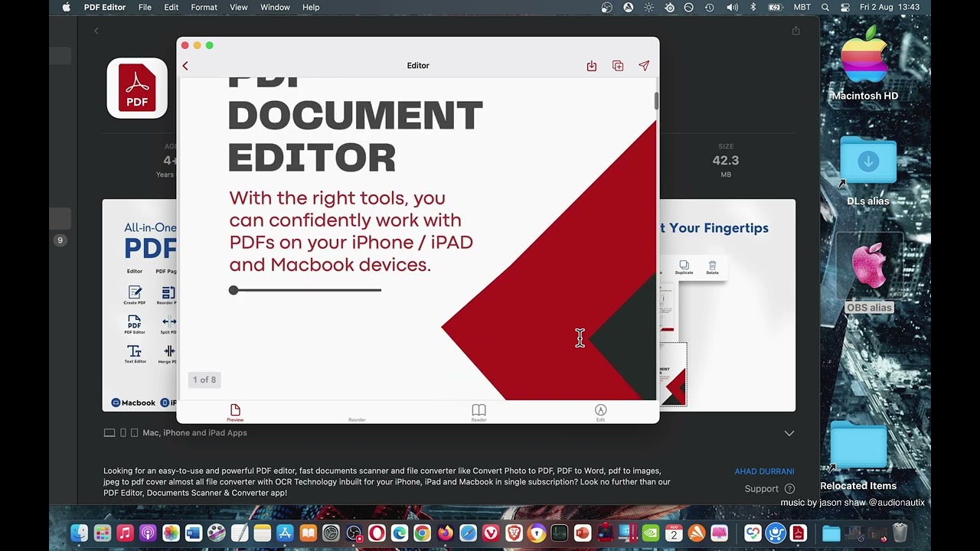
Task: Open Books from the Dock
Action: click(308, 533)
